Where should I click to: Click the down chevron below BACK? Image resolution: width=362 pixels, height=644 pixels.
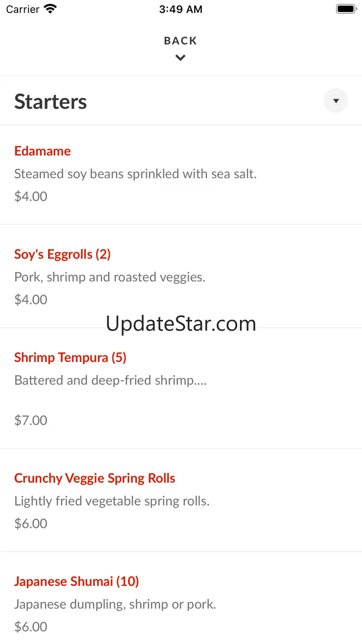click(181, 58)
